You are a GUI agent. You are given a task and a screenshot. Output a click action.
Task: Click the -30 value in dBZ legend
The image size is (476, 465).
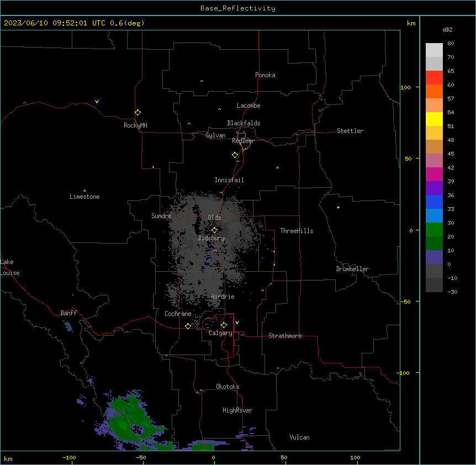(452, 292)
